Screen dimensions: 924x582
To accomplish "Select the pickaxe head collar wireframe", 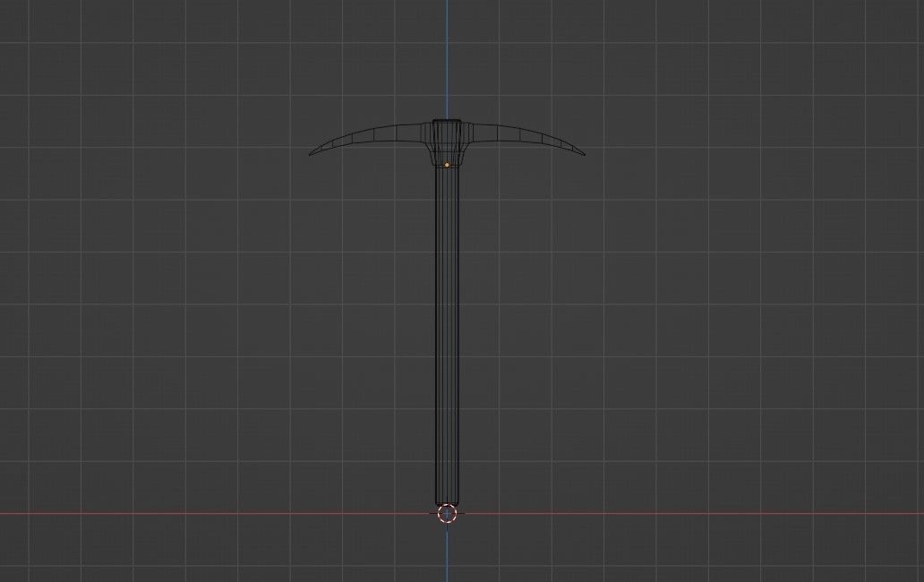I will (448, 142).
